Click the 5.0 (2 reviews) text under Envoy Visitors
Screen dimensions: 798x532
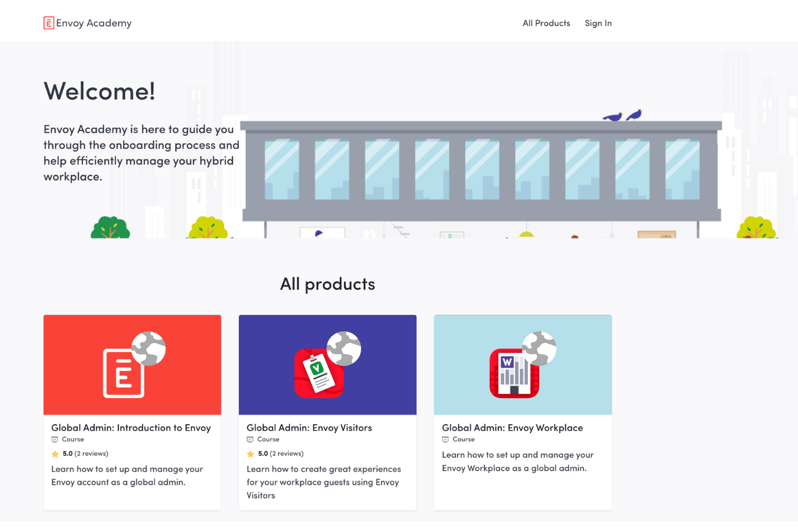[x=280, y=454]
